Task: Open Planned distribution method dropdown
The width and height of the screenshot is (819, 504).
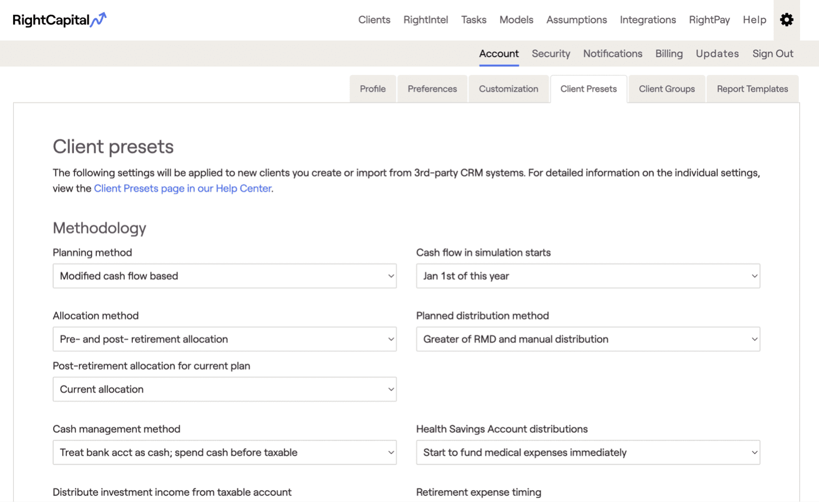Action: coord(588,339)
